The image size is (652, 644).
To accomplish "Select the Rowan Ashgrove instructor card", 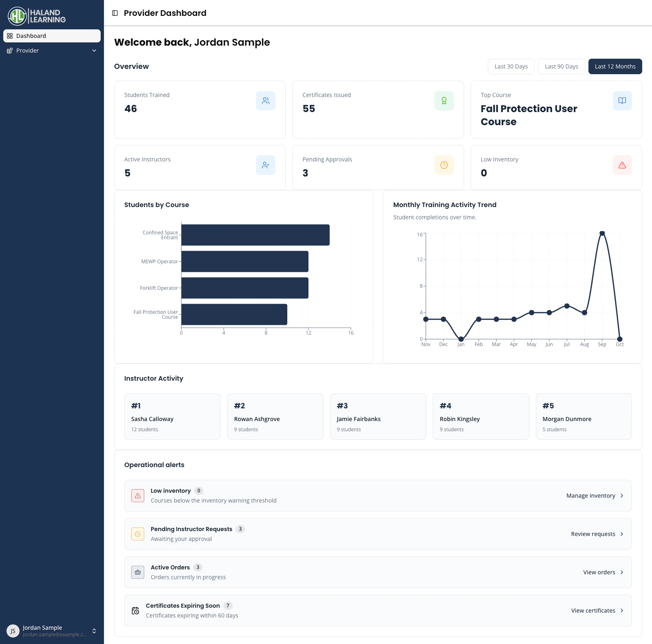I will click(275, 417).
